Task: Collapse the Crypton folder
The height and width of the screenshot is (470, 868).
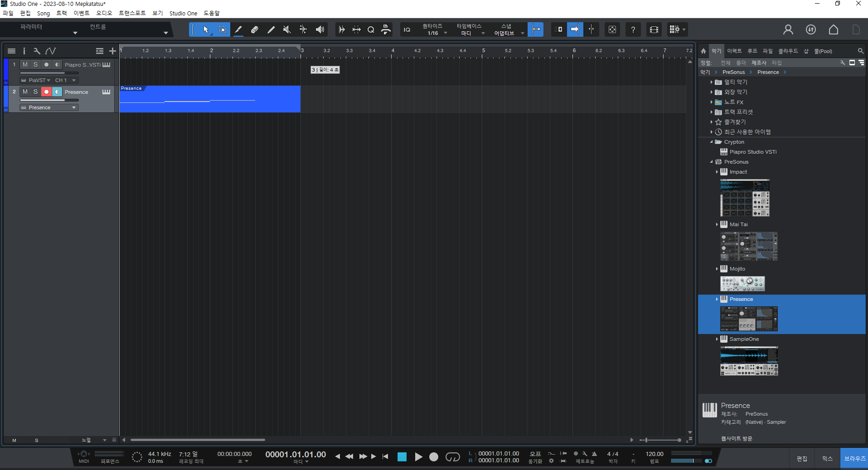Action: [x=711, y=142]
